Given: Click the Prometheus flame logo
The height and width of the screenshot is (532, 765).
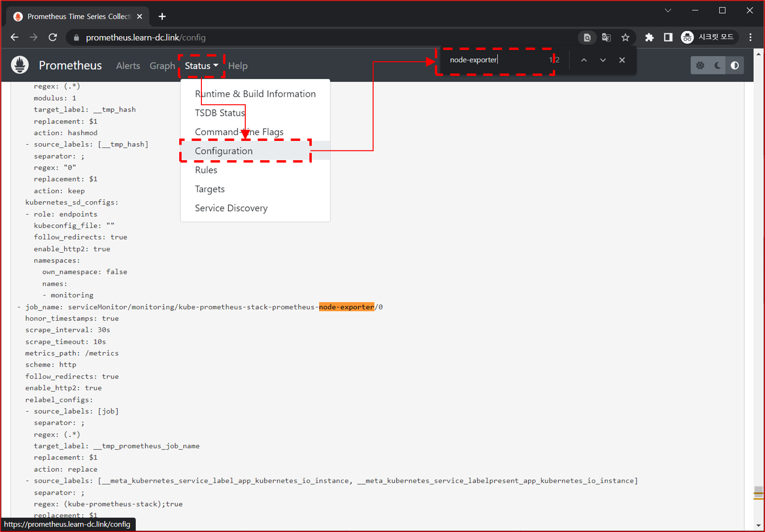Looking at the screenshot, I should pos(19,65).
